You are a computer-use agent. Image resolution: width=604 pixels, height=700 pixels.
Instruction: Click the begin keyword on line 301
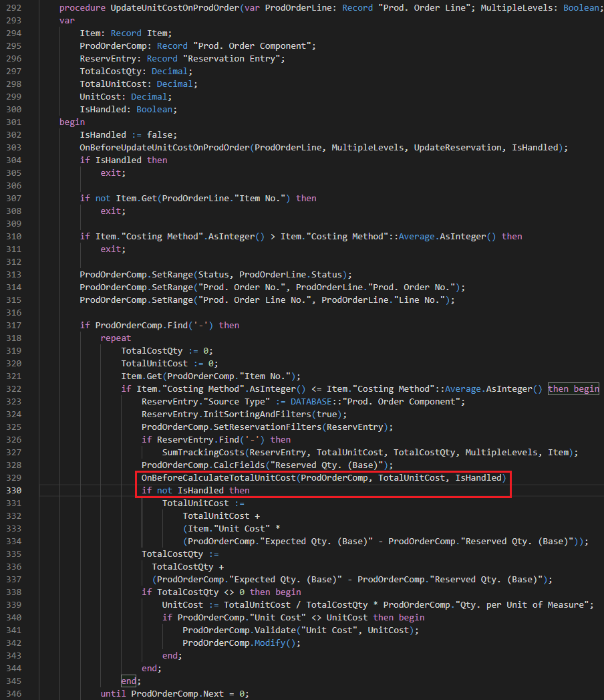click(x=71, y=122)
